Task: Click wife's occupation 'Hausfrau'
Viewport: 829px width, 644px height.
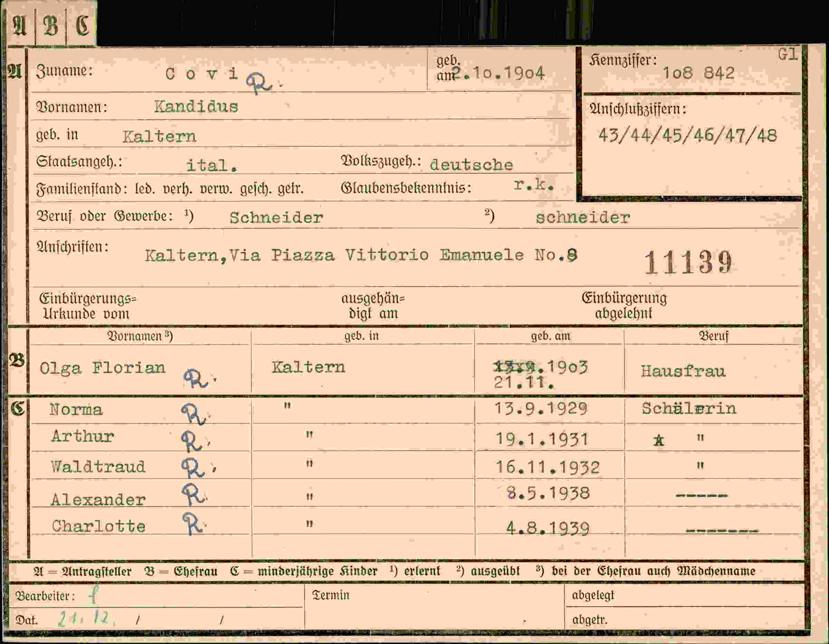Action: click(683, 371)
